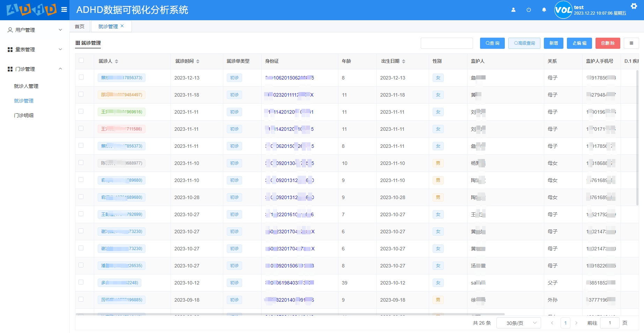Go to next page arrow
644x333 pixels.
click(576, 323)
